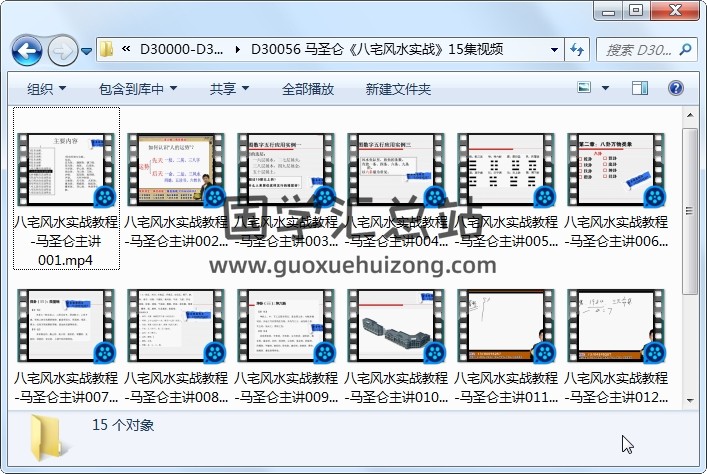
Task: Click the vertical scrollbar thumb
Action: point(690,211)
